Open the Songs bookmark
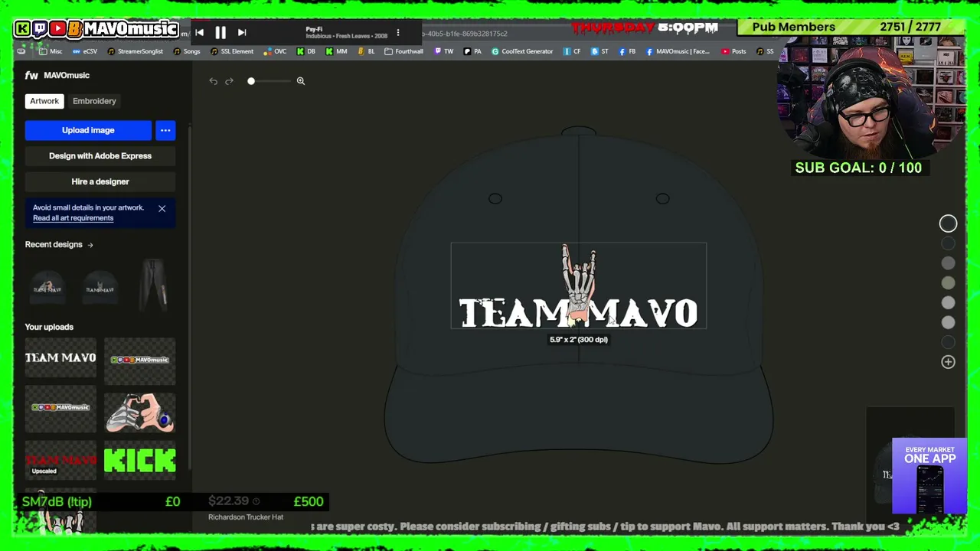This screenshot has height=551, width=980. pos(187,52)
